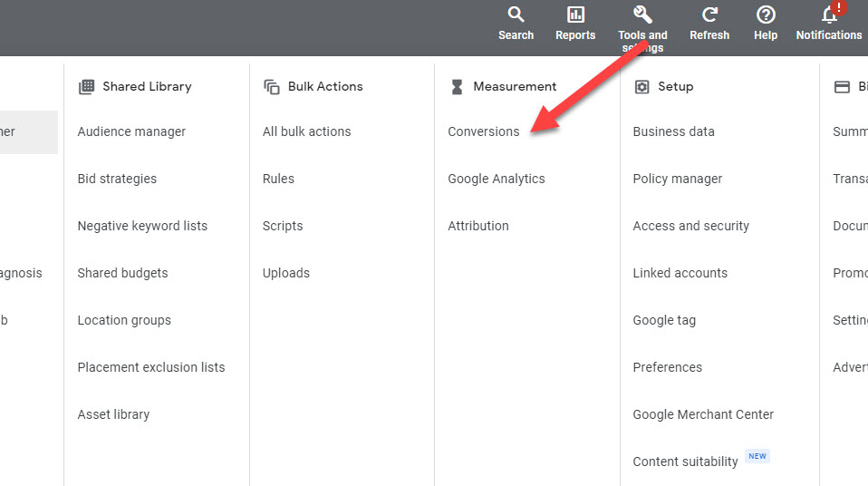This screenshot has height=486, width=868.
Task: Select Negative keyword lists
Action: (x=142, y=226)
